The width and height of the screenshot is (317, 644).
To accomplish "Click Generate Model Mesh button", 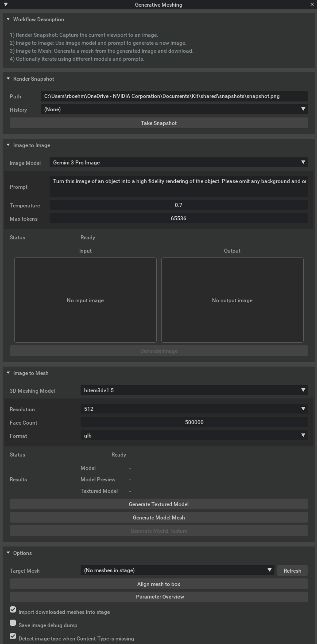I will click(158, 518).
